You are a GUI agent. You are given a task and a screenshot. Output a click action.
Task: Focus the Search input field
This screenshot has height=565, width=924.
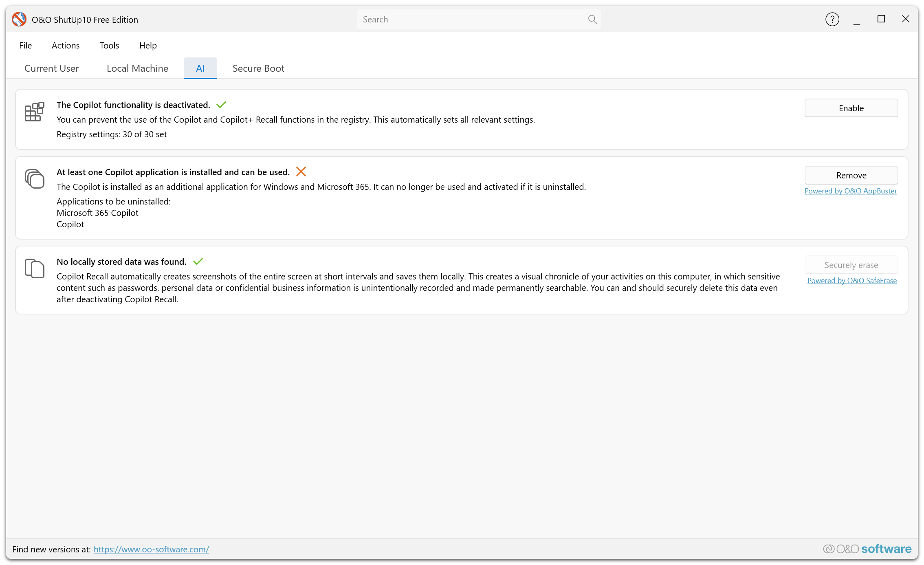[x=479, y=19]
